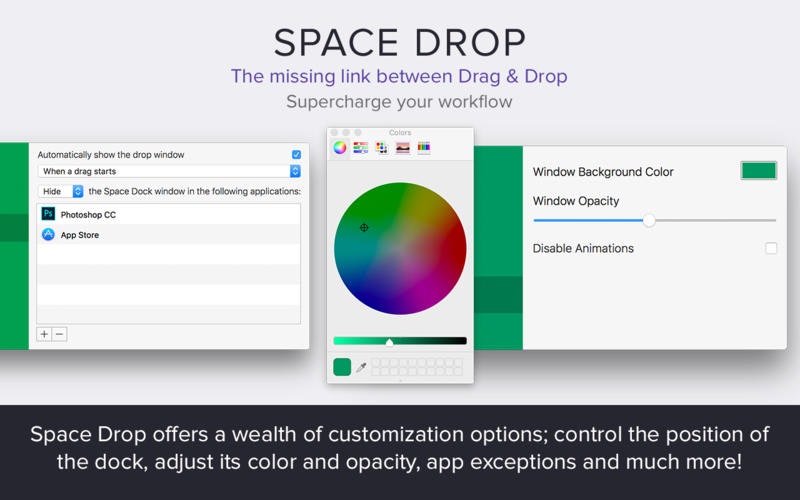Screen dimensions: 800x500
Task: Click the first saved swatch slot in Colors
Action: tap(377, 363)
